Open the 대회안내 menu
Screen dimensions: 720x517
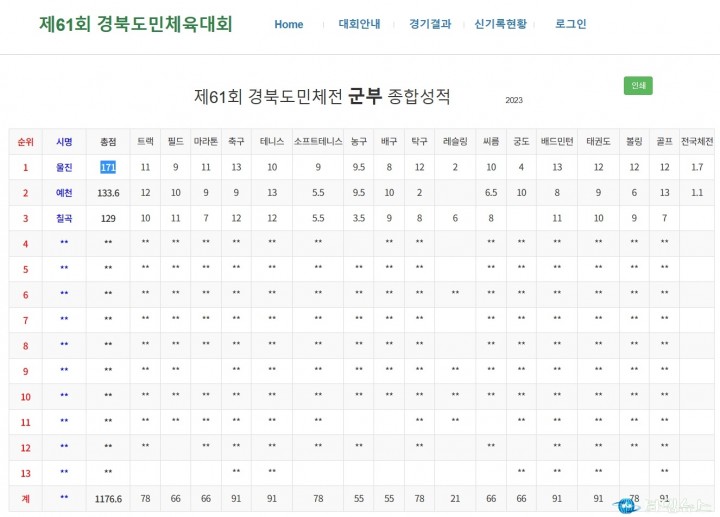[x=359, y=24]
